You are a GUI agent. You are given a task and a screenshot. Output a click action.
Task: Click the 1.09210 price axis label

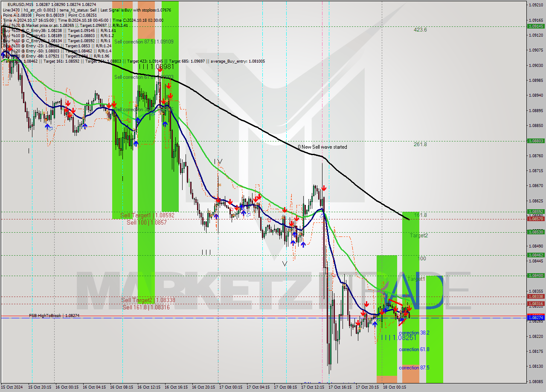point(536,5)
